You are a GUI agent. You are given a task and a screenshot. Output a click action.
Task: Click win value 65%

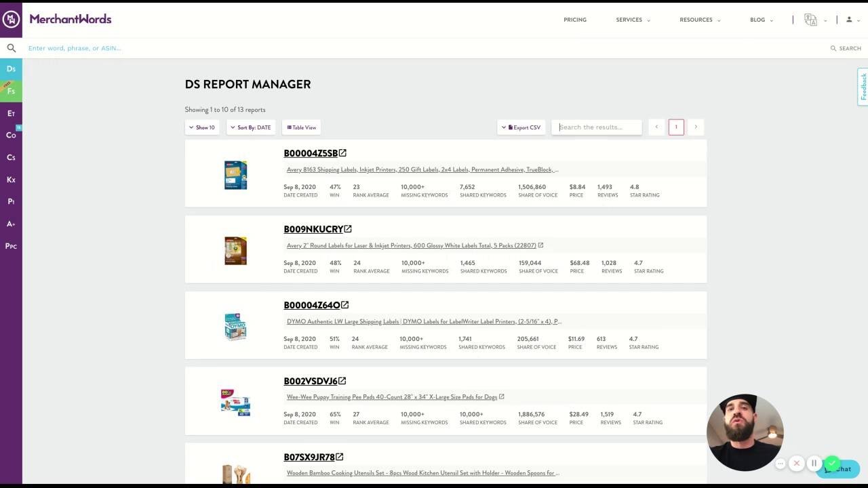coord(335,414)
